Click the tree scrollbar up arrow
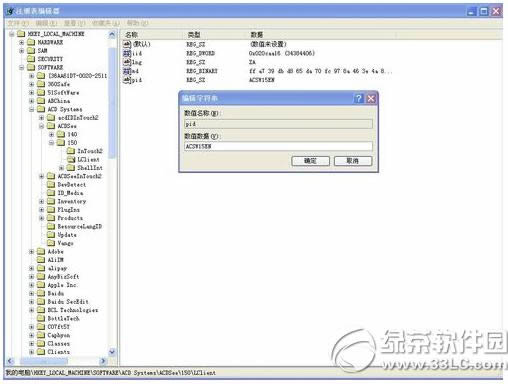The height and width of the screenshot is (384, 508). click(x=112, y=34)
